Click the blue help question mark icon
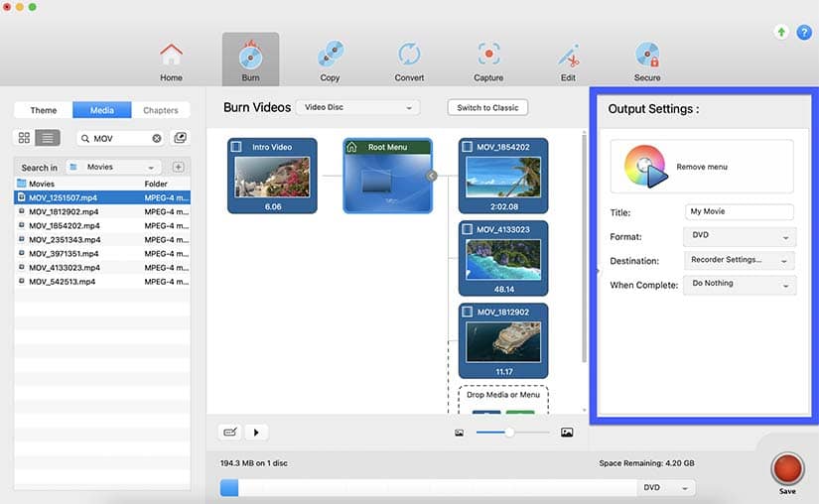Screen dimensions: 819x504 tap(804, 33)
